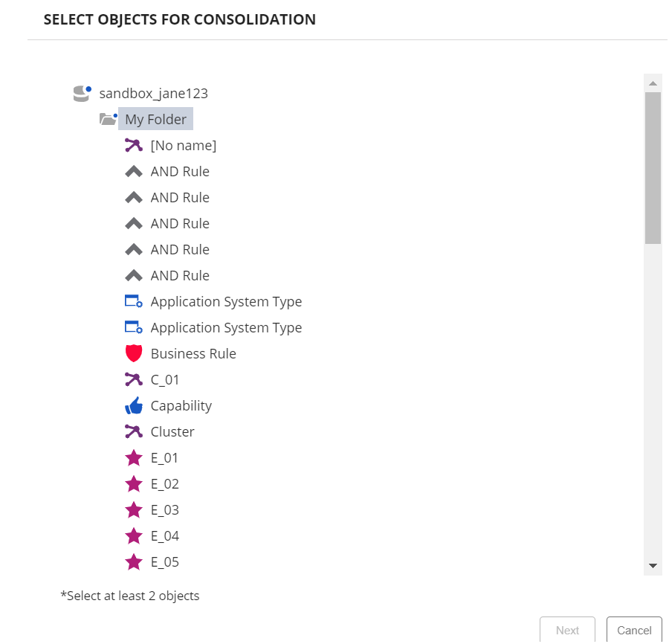Click the Next button
Screen dimensions: 669x644
click(x=567, y=629)
